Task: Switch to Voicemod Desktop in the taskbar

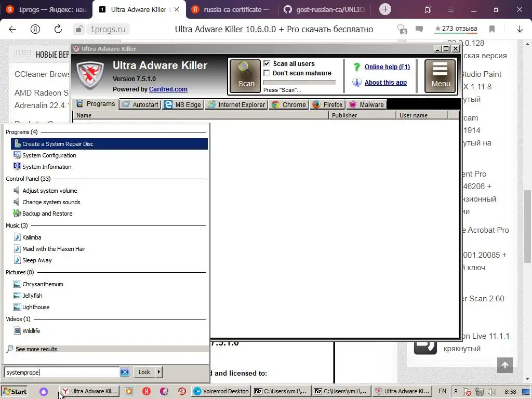Action: coord(221,391)
